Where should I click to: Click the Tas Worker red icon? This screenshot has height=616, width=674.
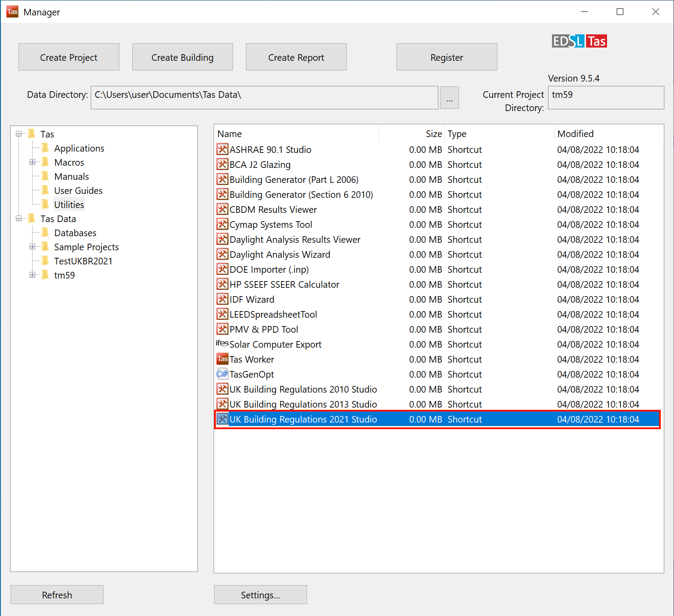coord(222,359)
